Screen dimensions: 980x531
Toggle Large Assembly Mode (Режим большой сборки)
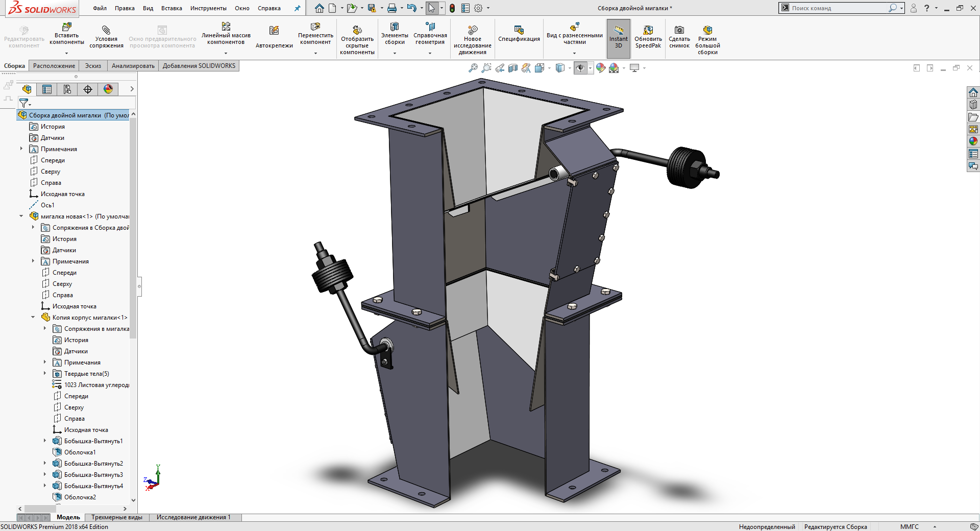coord(707,31)
